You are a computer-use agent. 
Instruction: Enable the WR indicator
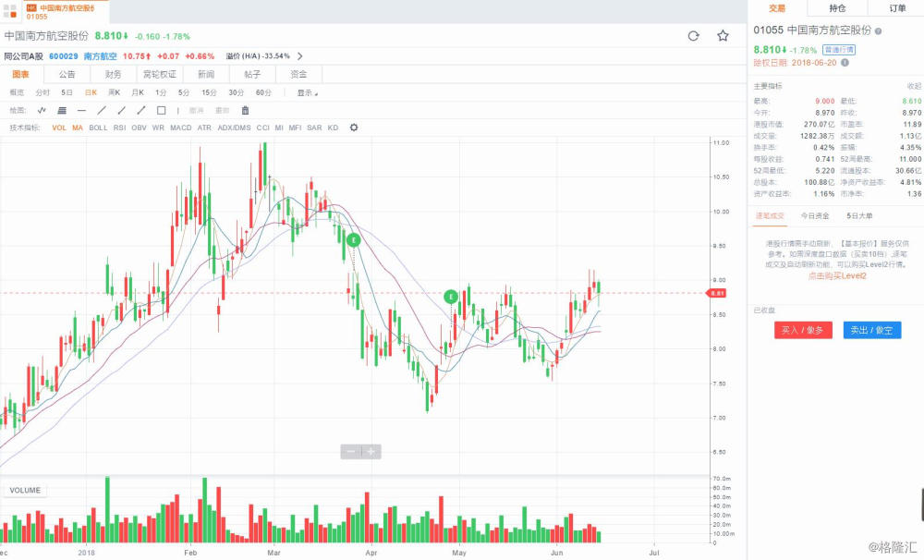pos(158,128)
